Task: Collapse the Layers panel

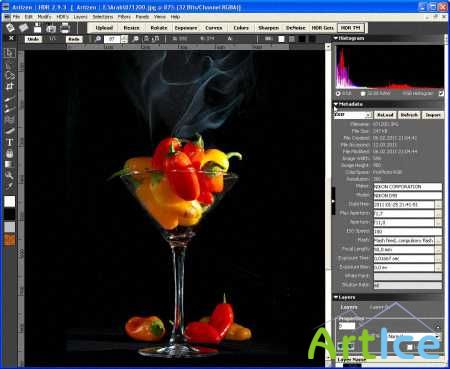Action: (x=336, y=297)
